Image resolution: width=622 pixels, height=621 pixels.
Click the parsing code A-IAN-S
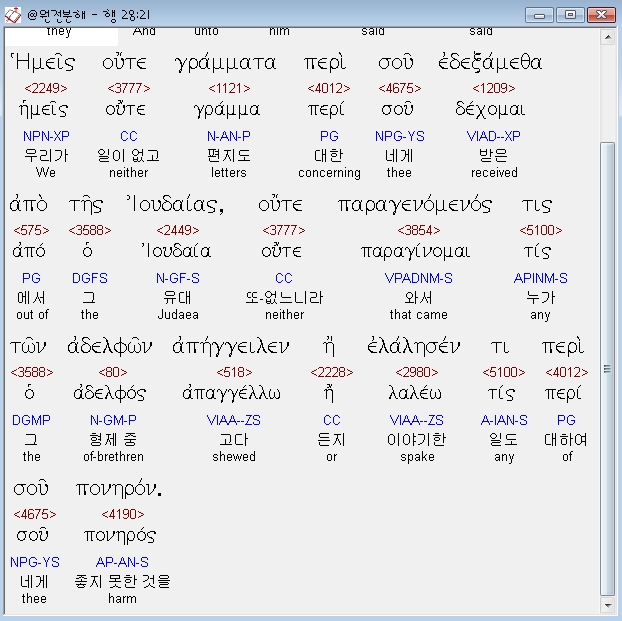(x=504, y=420)
